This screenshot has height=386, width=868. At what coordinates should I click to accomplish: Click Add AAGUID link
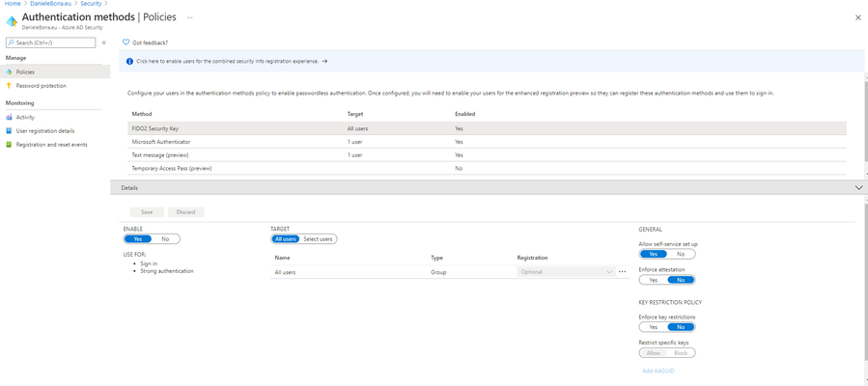tap(658, 371)
